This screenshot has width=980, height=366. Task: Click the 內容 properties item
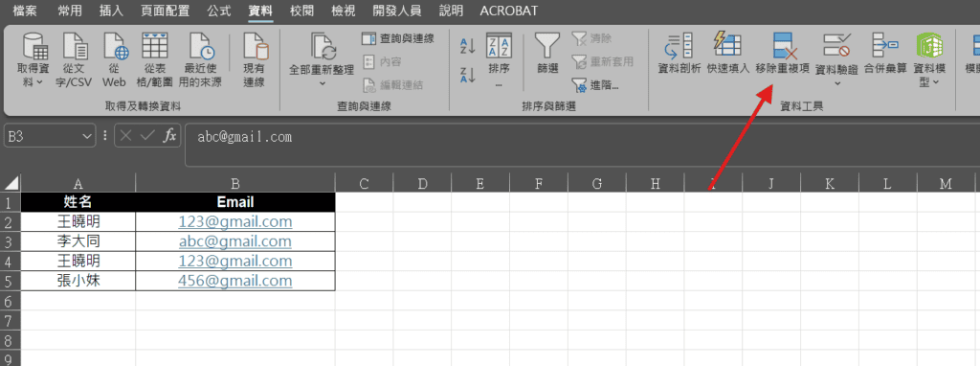tap(382, 61)
